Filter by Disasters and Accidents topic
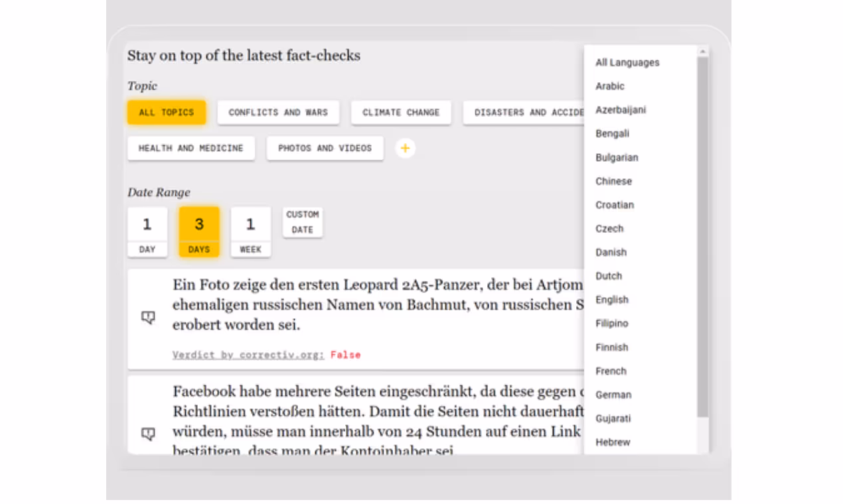The width and height of the screenshot is (843, 504). click(x=524, y=113)
